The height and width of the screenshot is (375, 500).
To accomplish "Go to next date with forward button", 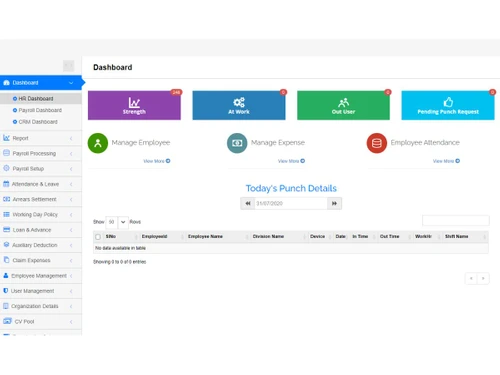I will 334,203.
